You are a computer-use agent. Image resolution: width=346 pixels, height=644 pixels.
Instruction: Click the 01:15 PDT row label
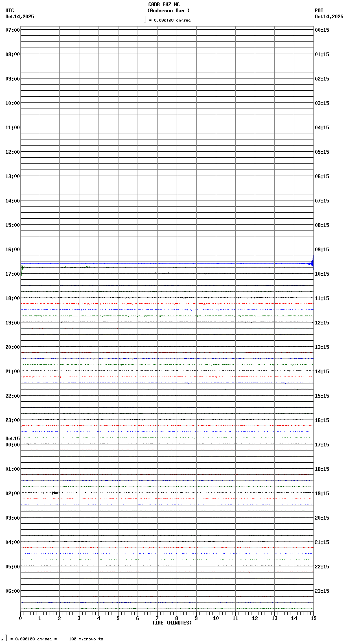click(x=322, y=54)
